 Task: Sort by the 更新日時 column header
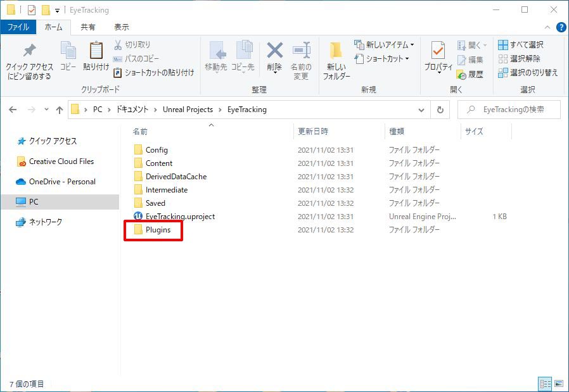point(313,132)
